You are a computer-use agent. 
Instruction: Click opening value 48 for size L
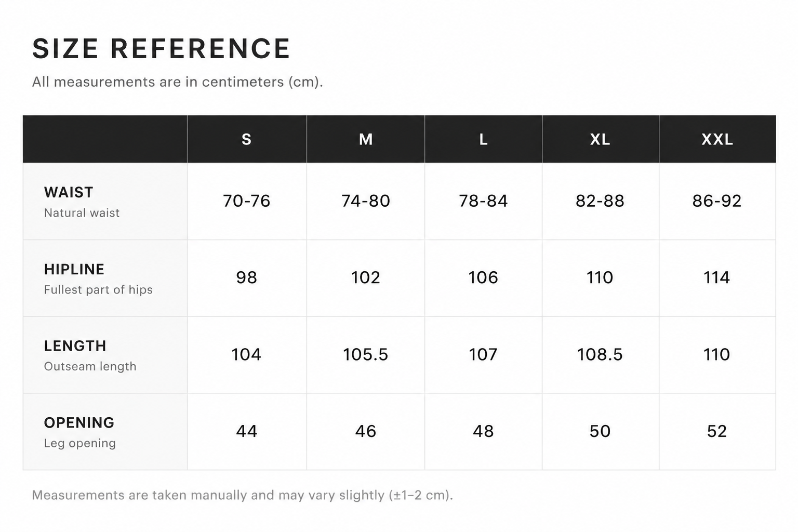[483, 431]
